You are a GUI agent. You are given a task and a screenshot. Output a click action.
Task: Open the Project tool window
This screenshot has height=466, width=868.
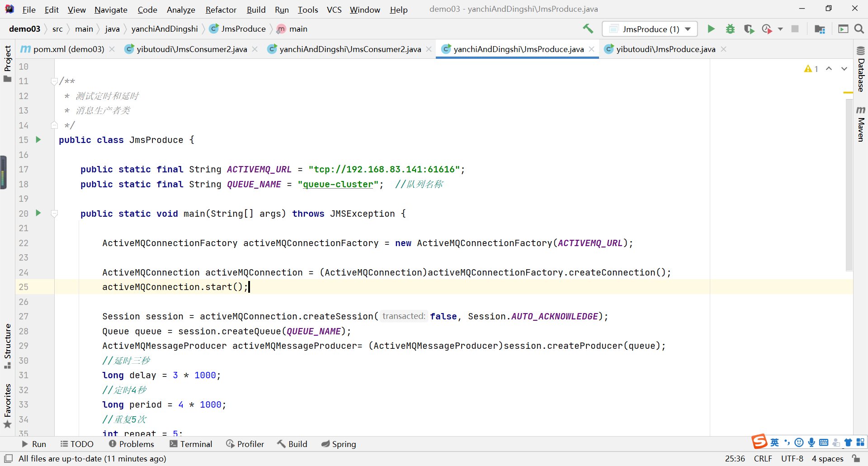point(7,63)
